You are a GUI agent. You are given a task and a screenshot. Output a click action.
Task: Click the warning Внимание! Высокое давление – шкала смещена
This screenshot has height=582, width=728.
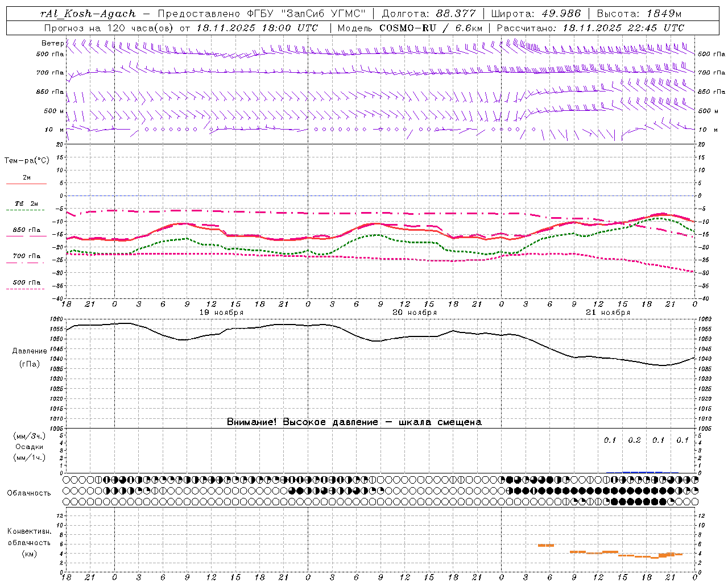pyautogui.click(x=354, y=422)
